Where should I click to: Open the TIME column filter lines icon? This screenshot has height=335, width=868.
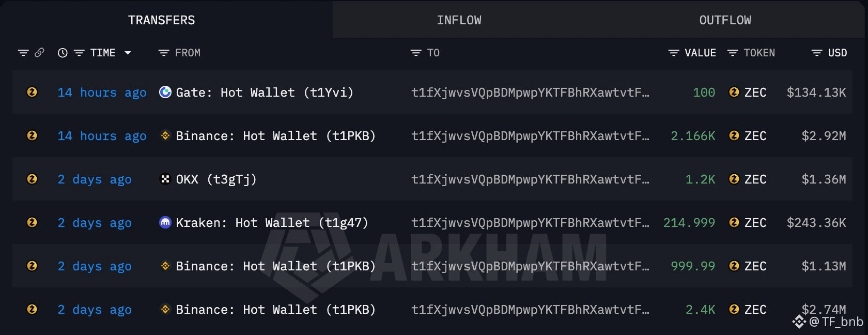click(79, 53)
